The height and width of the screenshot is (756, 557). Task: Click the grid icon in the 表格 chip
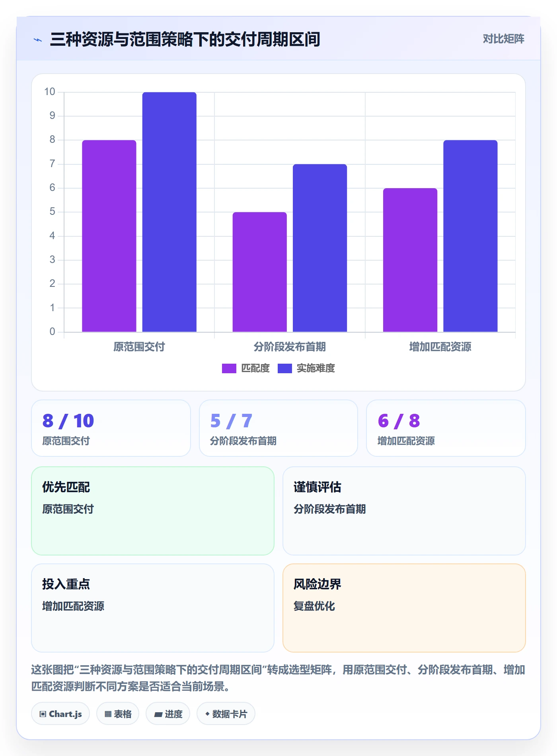(108, 714)
